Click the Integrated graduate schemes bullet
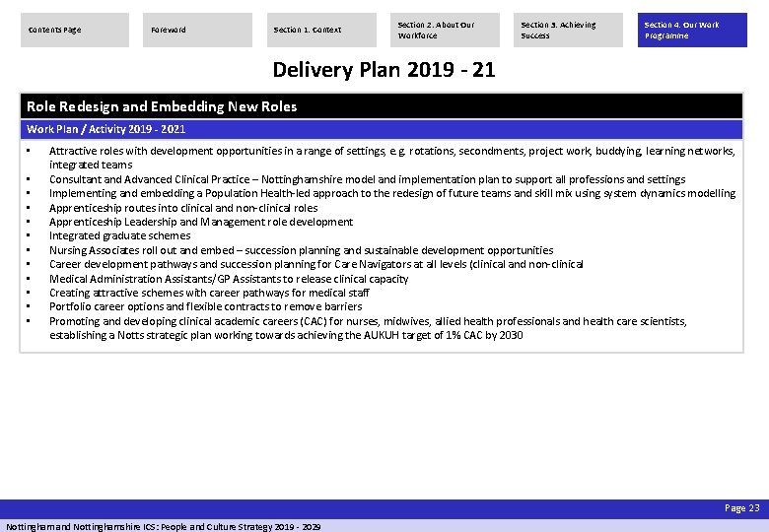The image size is (769, 532). [x=119, y=235]
